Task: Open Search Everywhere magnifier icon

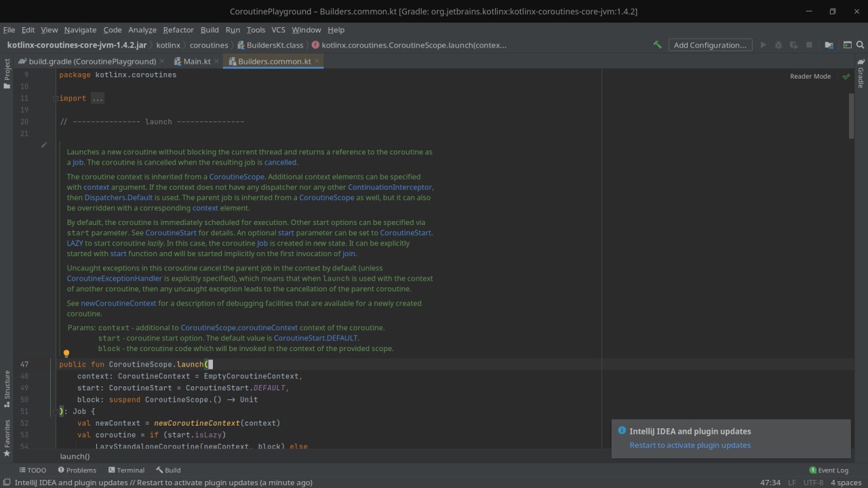Action: pos(861,45)
